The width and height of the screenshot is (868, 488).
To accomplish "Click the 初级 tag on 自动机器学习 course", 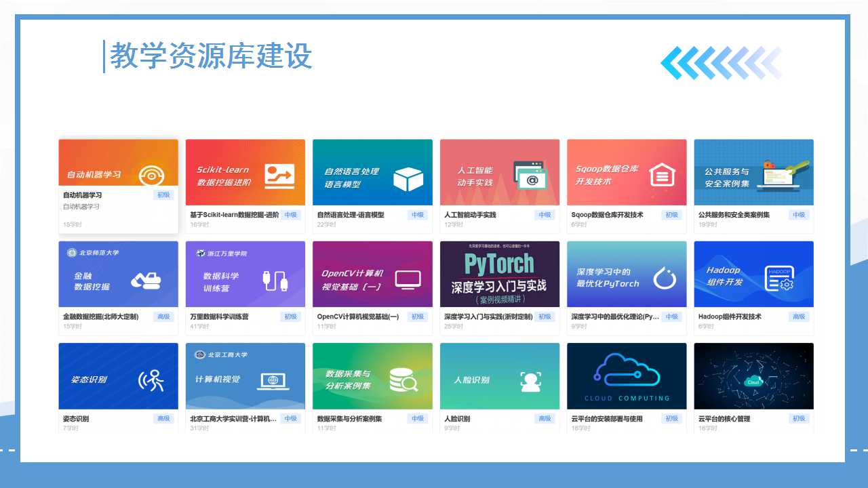I will [x=163, y=195].
